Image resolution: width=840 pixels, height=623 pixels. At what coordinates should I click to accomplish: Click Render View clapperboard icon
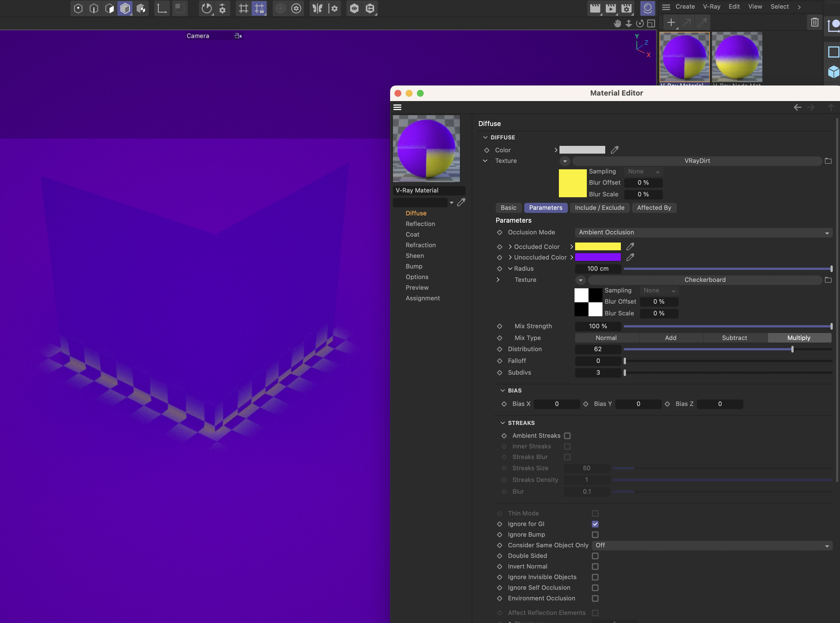[595, 8]
